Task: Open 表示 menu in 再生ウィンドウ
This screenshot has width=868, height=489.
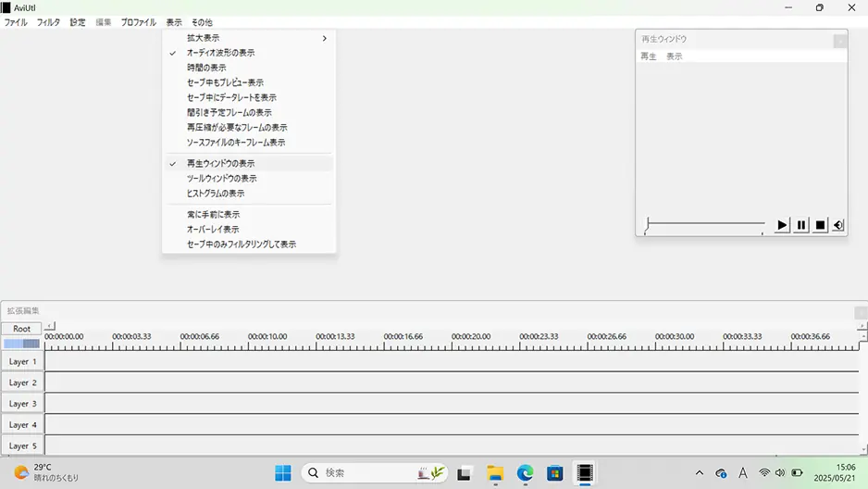Action: click(674, 56)
